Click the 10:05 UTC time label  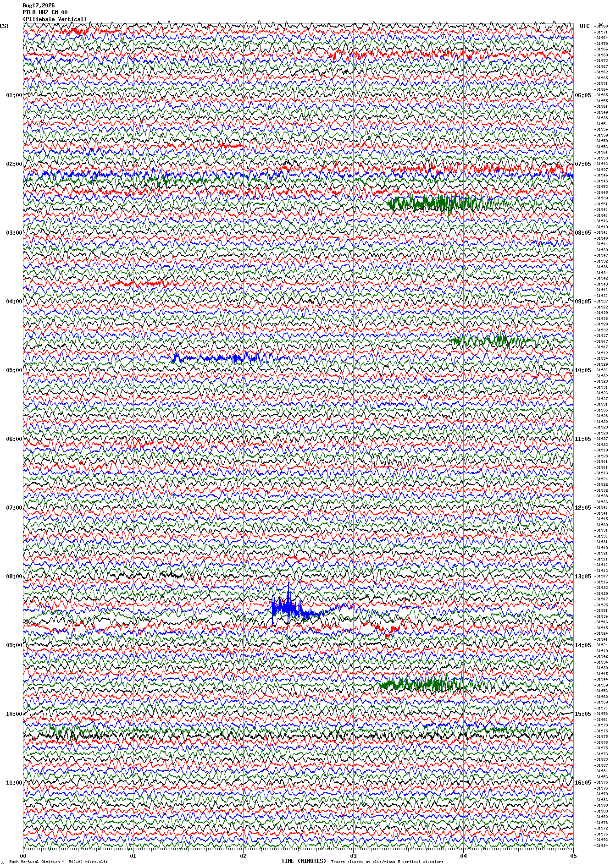click(x=583, y=370)
